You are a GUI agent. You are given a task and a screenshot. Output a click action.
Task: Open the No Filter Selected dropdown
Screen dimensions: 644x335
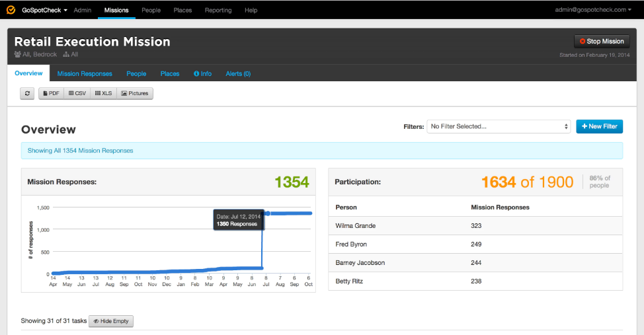(x=499, y=126)
